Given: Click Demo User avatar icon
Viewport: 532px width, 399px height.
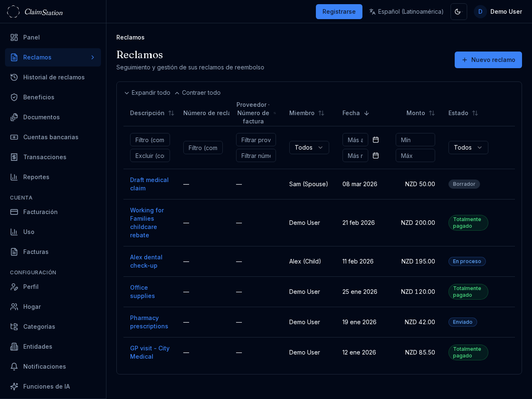Looking at the screenshot, I should coord(480,12).
